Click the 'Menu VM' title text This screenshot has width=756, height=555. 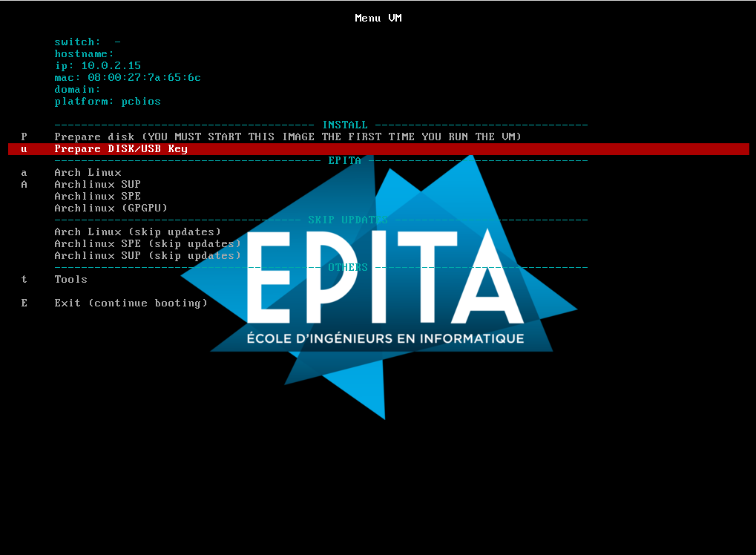pos(378,19)
